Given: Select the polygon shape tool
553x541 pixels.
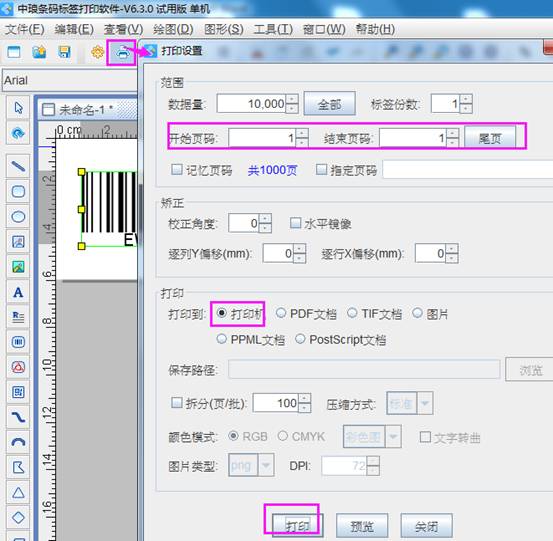Looking at the screenshot, I should tap(18, 467).
